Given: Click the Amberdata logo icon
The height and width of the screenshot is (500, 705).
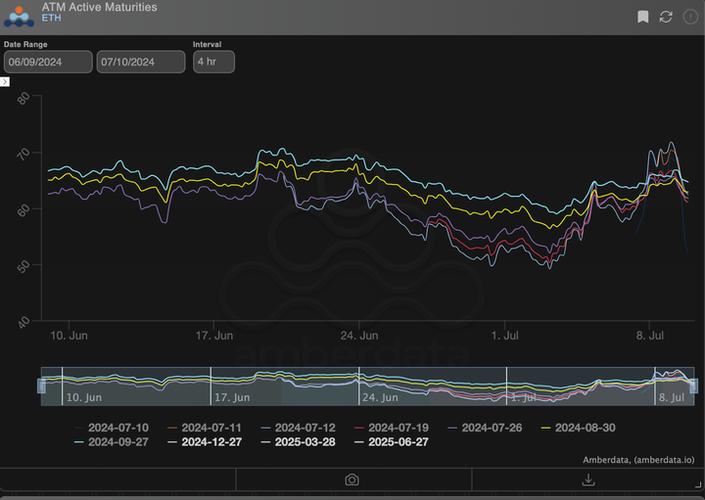Looking at the screenshot, I should 19,16.
